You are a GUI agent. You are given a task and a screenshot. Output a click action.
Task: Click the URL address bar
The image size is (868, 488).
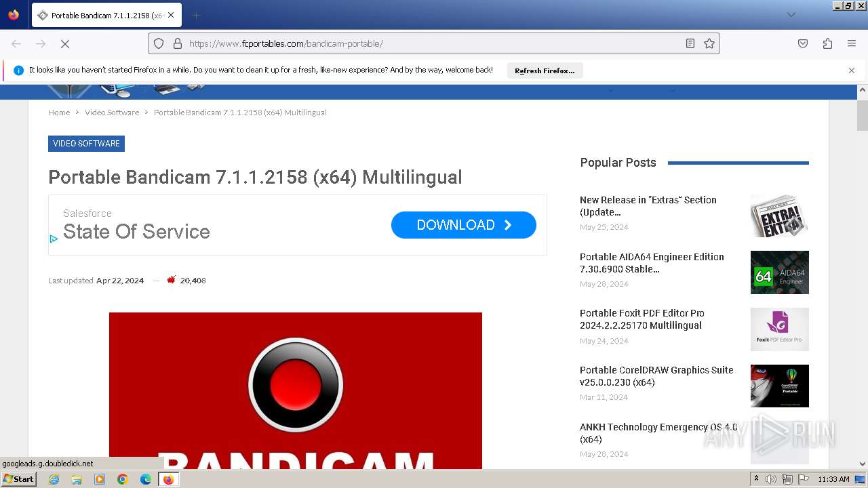tap(434, 43)
